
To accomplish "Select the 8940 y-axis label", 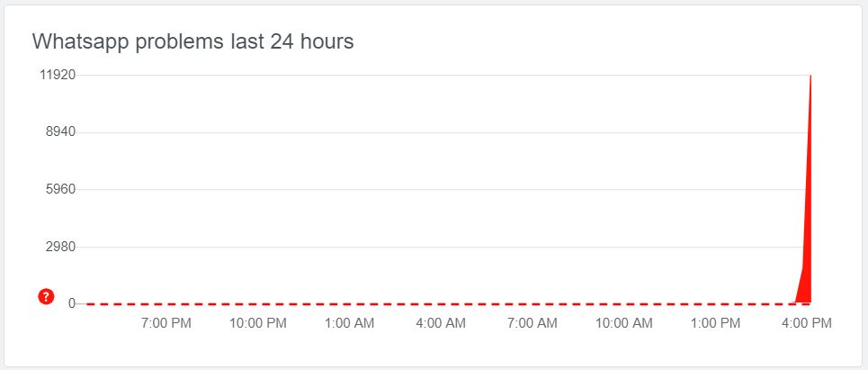I will (x=59, y=131).
